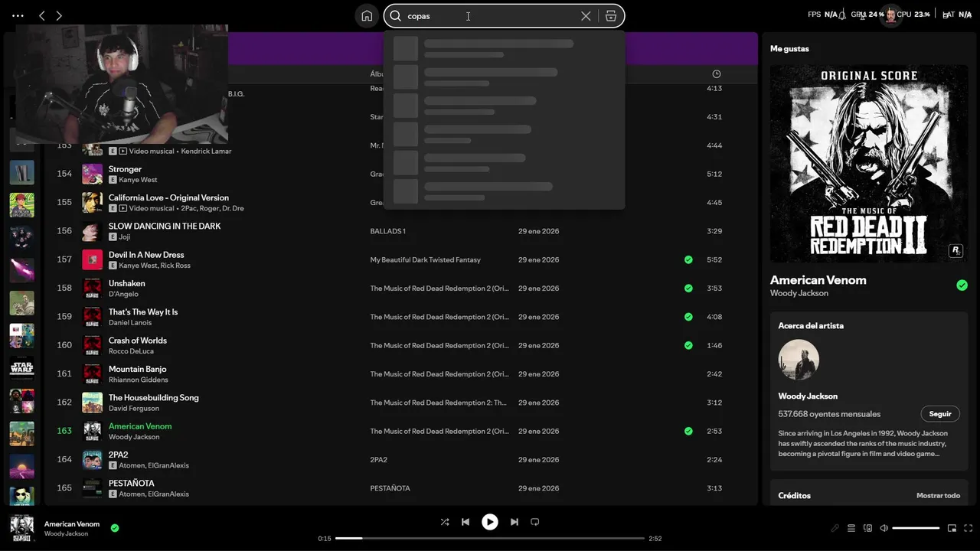Open the red-haired cartoon cover in sidebar
This screenshot has width=980, height=551.
[x=21, y=205]
